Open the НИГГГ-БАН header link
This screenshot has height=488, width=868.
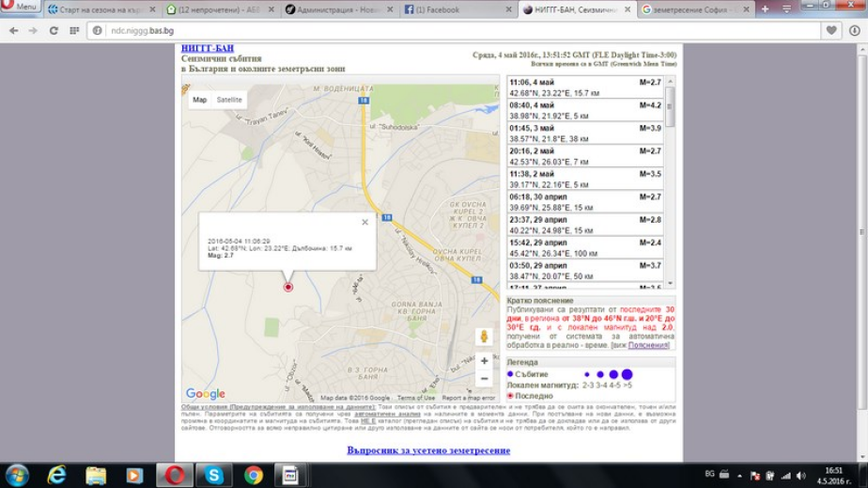[x=208, y=48]
